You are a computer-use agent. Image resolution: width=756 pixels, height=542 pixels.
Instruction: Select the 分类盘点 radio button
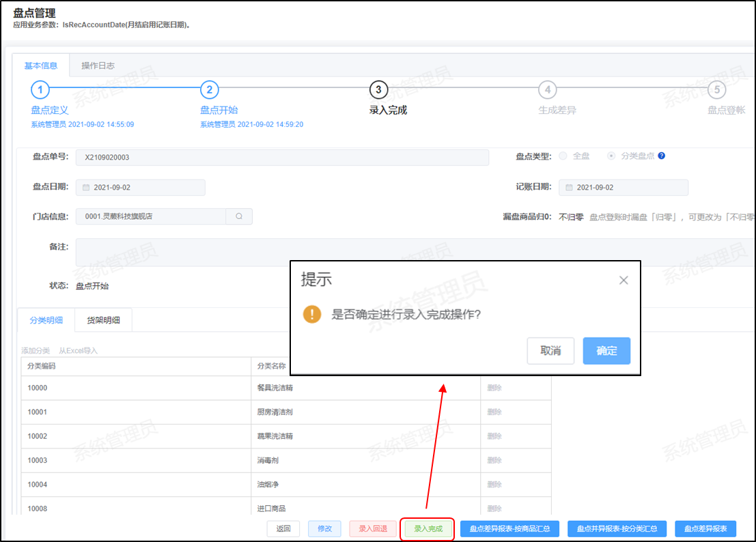click(611, 156)
